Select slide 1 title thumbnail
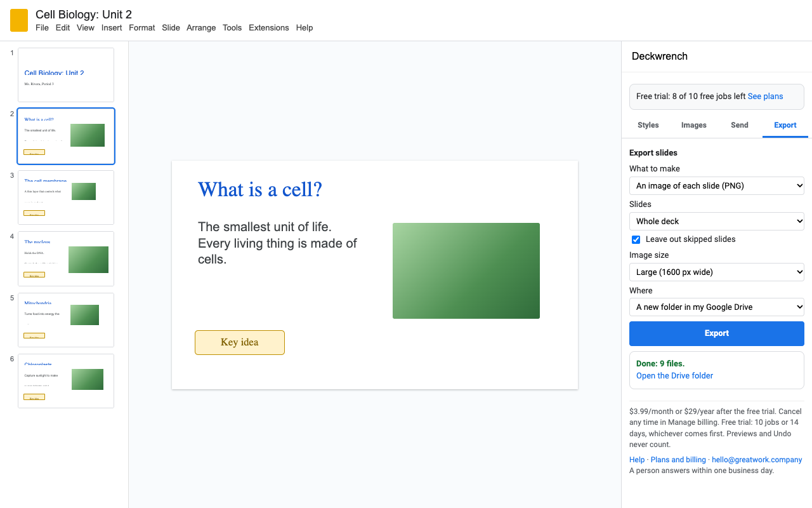Screen dimensions: 812x508 pos(66,75)
